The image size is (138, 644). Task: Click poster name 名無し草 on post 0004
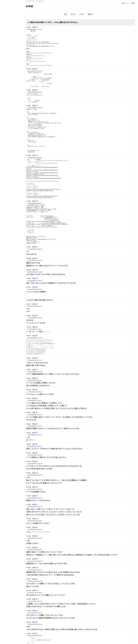coord(35,106)
